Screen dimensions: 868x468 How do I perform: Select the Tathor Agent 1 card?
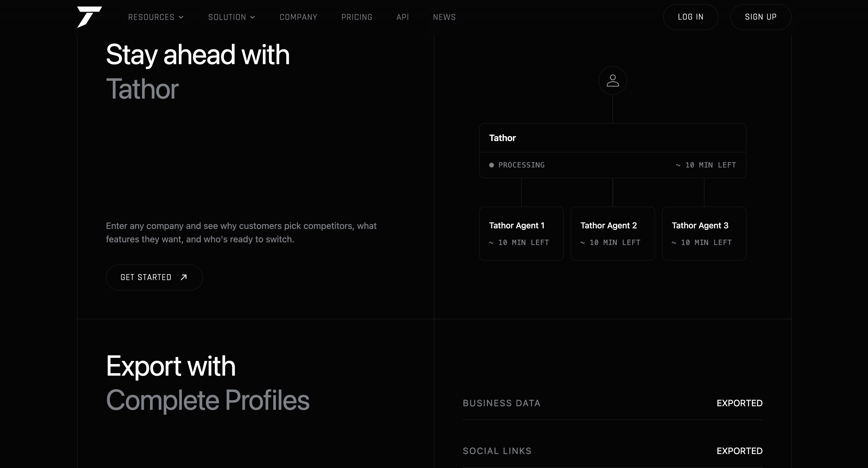[x=521, y=233]
